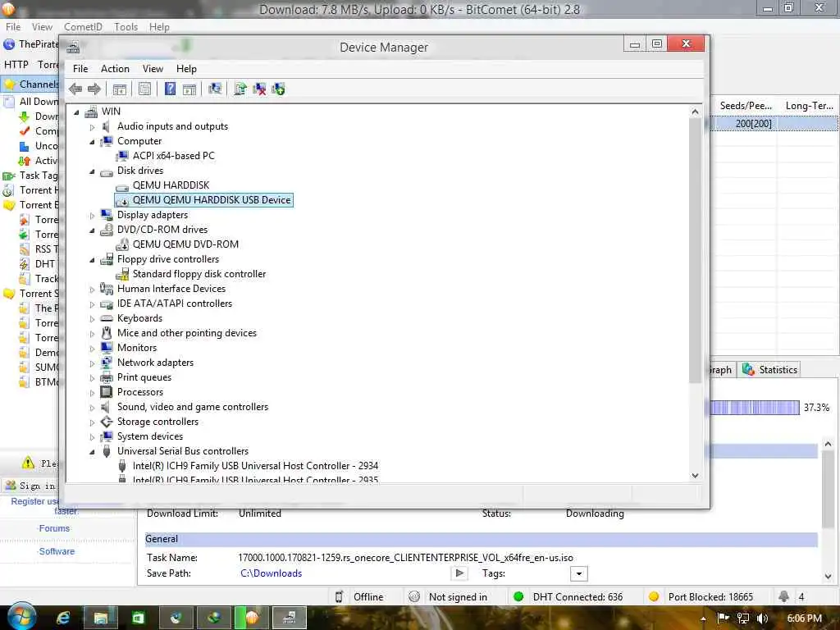Open Internet Explorer from the taskbar
The width and height of the screenshot is (840, 630).
pyautogui.click(x=63, y=619)
